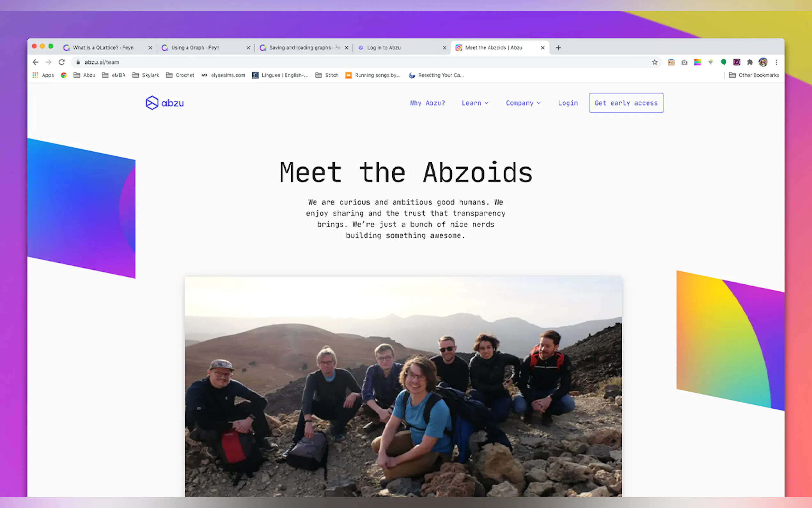
Task: Click the Get early access button
Action: [626, 103]
